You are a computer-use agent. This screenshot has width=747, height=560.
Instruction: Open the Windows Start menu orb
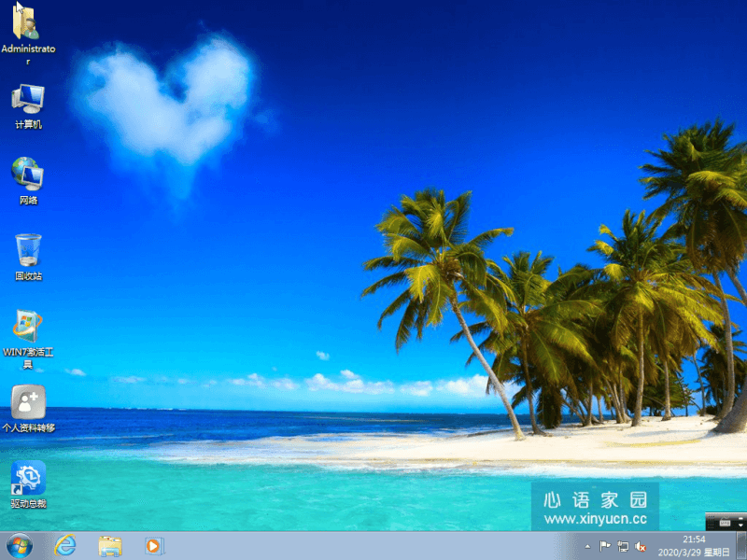click(x=20, y=546)
